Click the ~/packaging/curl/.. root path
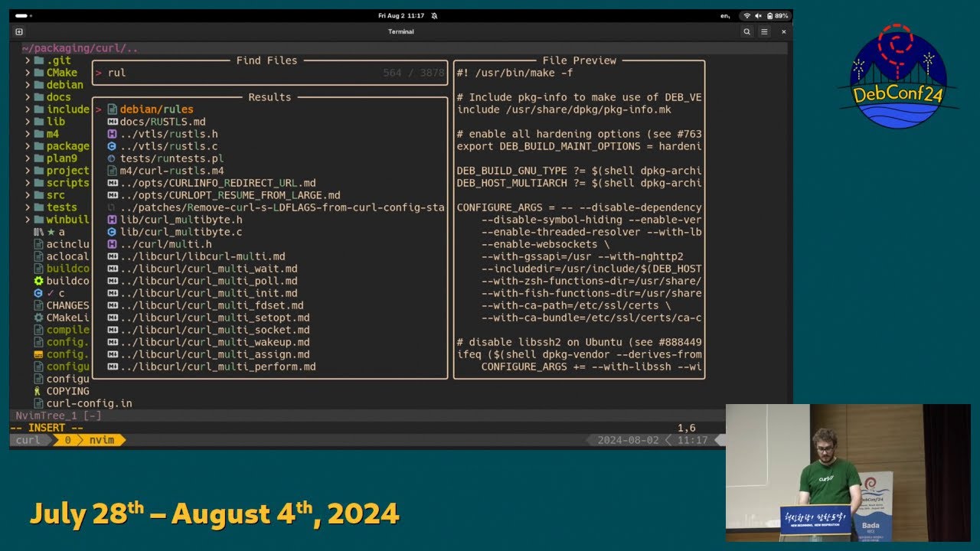980x551 pixels. tap(80, 48)
